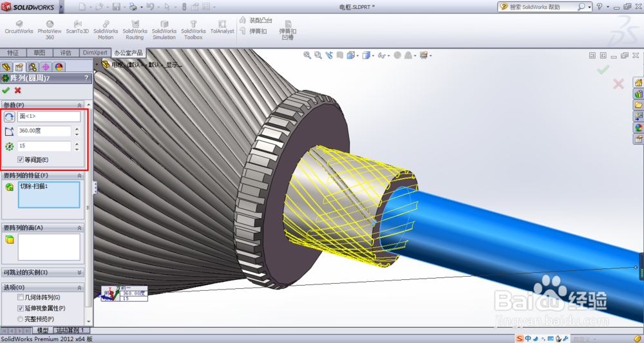Launch PhotoView 360
Screen dimensions: 644x343
point(50,30)
